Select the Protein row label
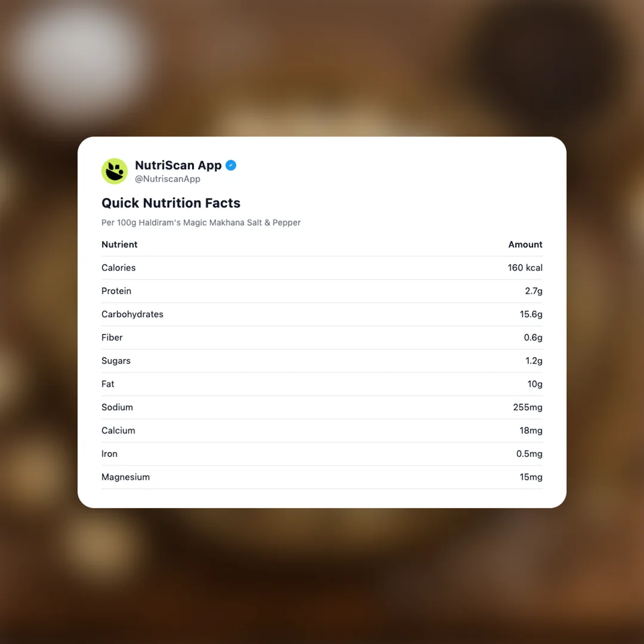This screenshot has width=644, height=644. pyautogui.click(x=116, y=291)
